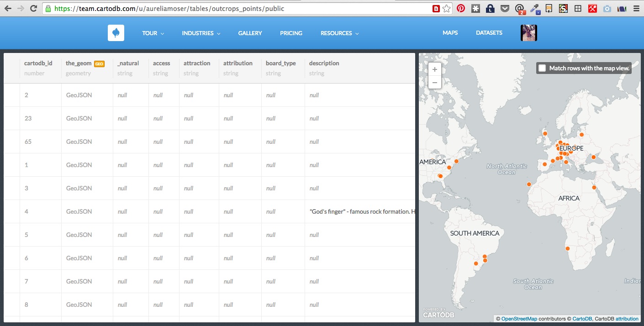
Task: Click the colorful S extension icon
Action: (563, 8)
